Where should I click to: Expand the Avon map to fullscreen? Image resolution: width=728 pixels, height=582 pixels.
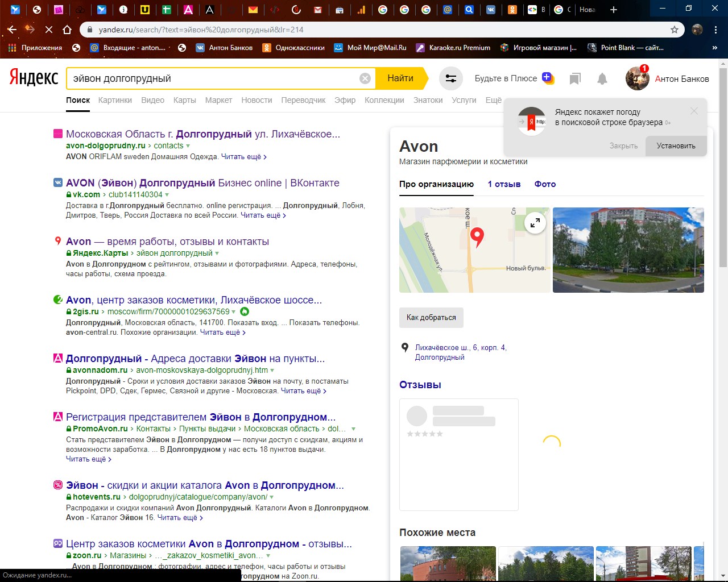tap(535, 223)
